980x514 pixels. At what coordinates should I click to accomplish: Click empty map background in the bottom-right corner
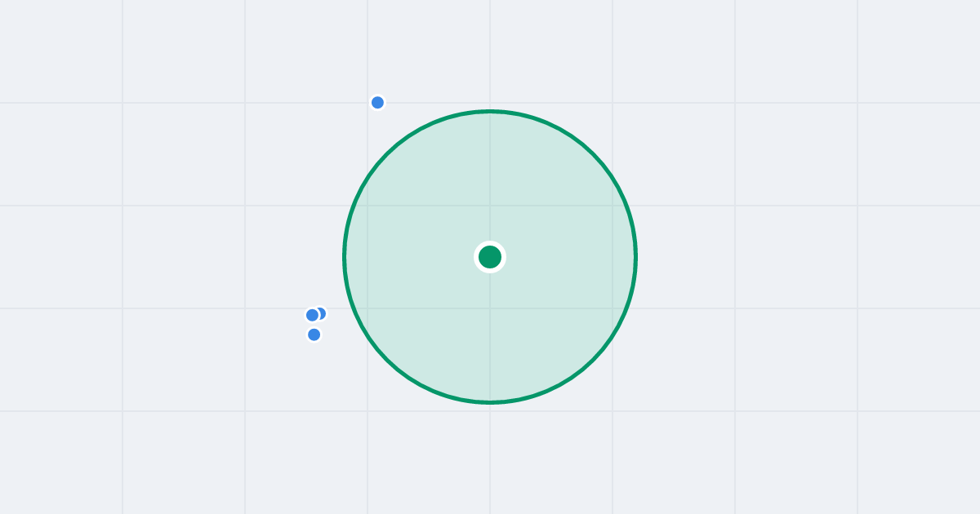(x=919, y=465)
